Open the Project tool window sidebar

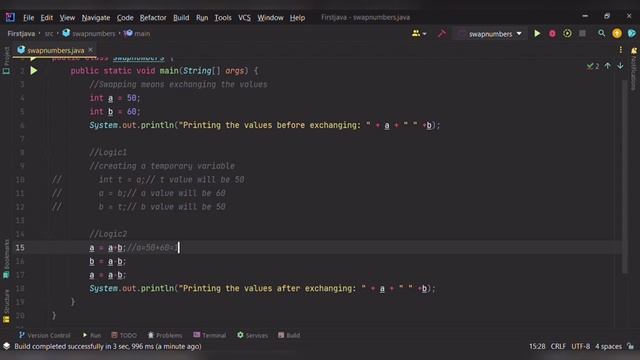(x=6, y=60)
